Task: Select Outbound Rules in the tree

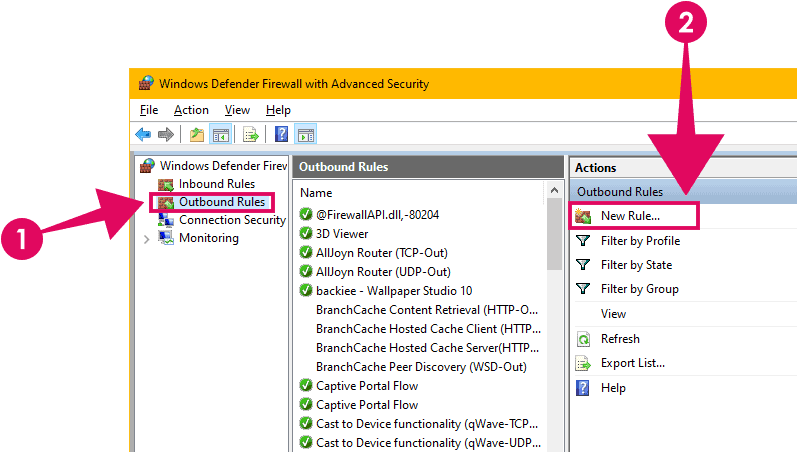Action: [222, 202]
